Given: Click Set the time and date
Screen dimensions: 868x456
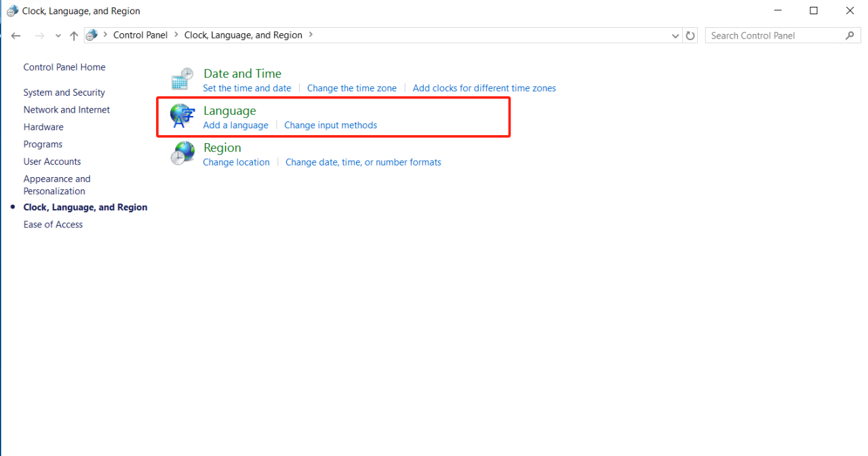Looking at the screenshot, I should pos(247,88).
